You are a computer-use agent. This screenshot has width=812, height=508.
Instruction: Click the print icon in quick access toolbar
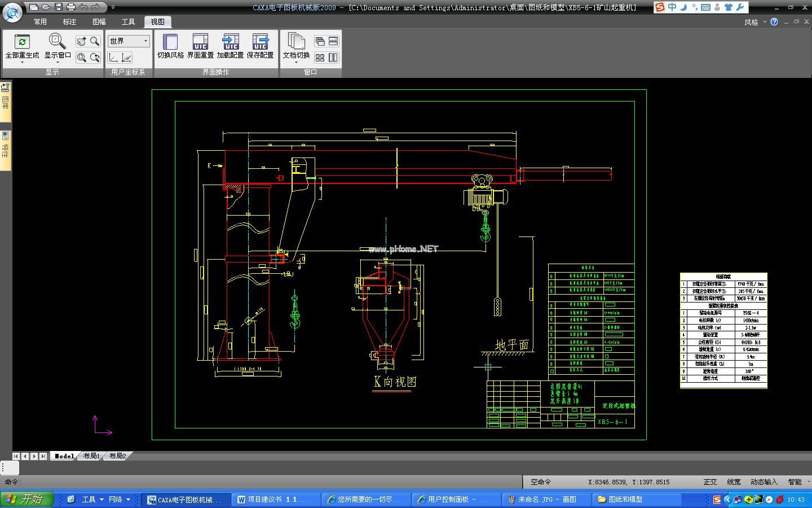point(70,7)
